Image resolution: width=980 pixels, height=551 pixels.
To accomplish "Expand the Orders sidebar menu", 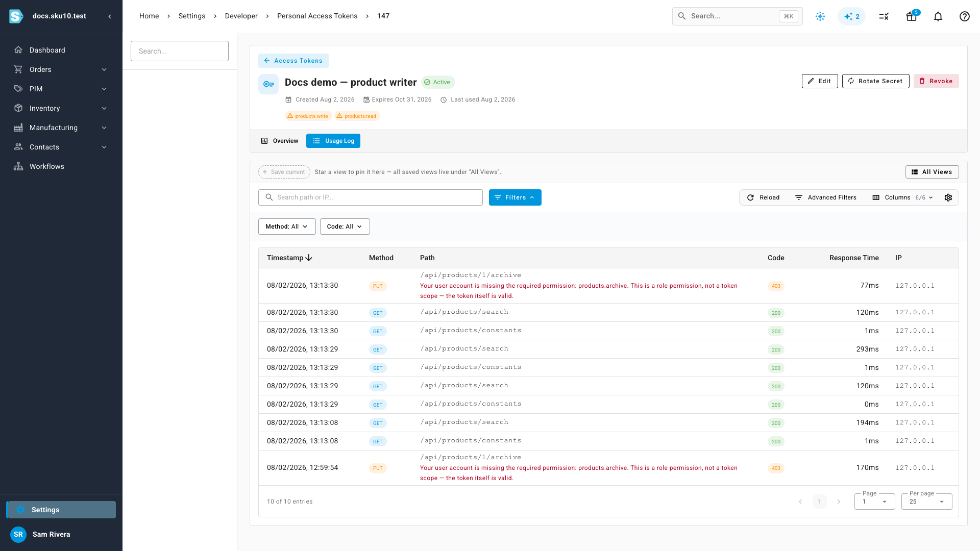I will coord(61,69).
